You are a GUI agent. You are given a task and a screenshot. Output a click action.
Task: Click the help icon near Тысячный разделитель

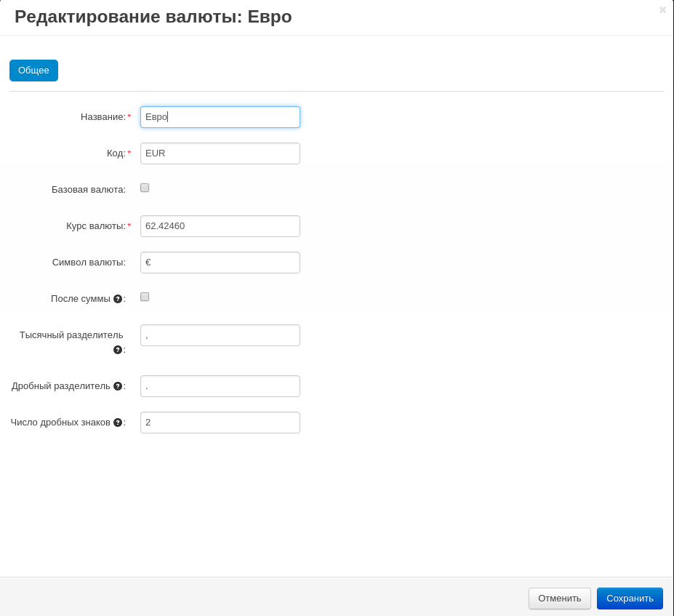(x=118, y=350)
